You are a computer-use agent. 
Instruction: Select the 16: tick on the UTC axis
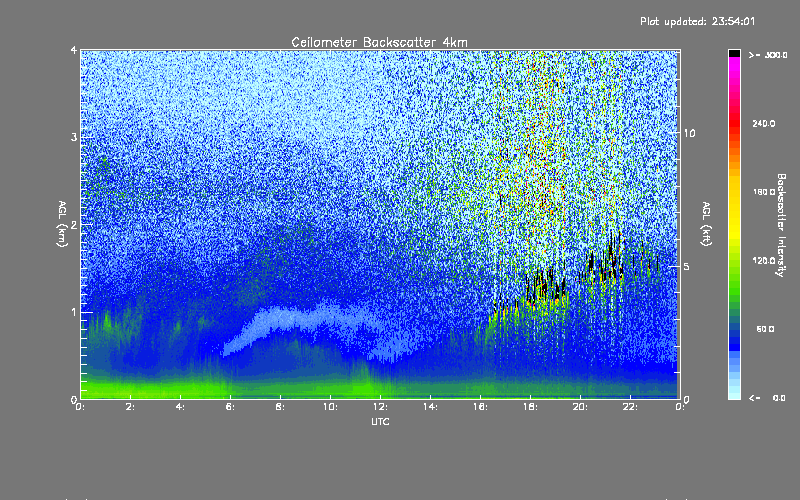click(x=480, y=407)
